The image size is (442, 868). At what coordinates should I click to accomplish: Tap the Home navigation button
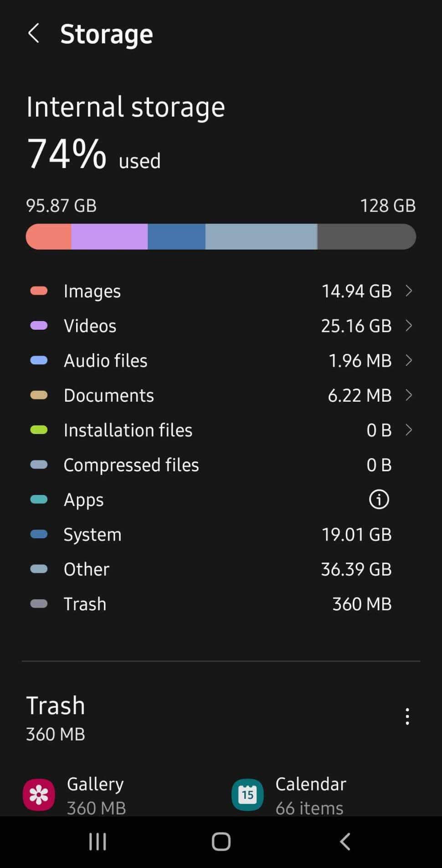coord(221,842)
